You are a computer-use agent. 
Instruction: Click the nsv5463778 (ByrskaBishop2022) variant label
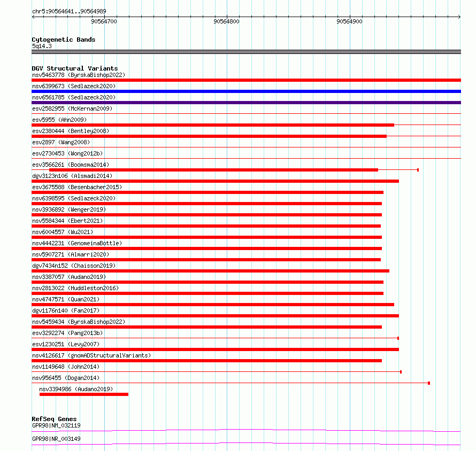[x=79, y=75]
